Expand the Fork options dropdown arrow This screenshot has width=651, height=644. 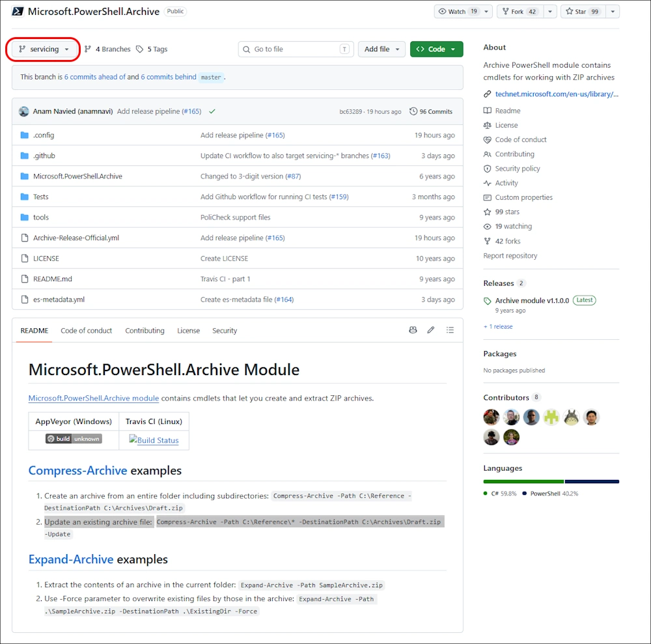(x=549, y=12)
